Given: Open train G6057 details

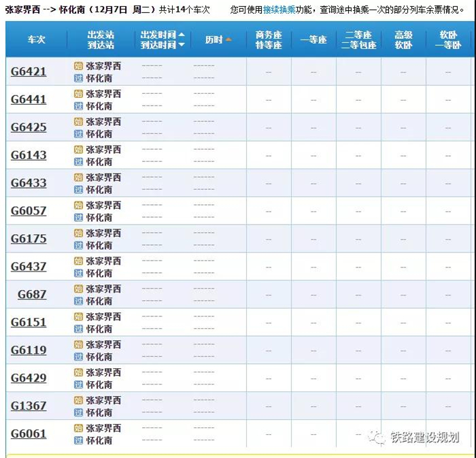Looking at the screenshot, I should point(29,211).
